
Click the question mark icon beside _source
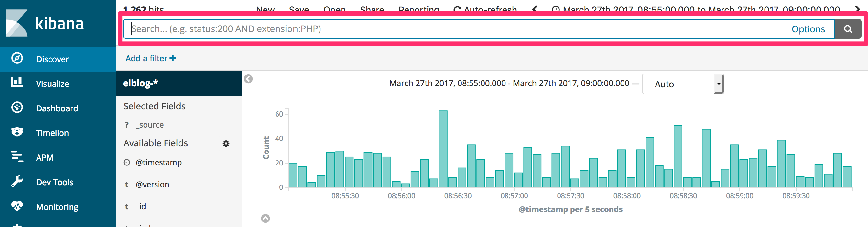point(127,125)
